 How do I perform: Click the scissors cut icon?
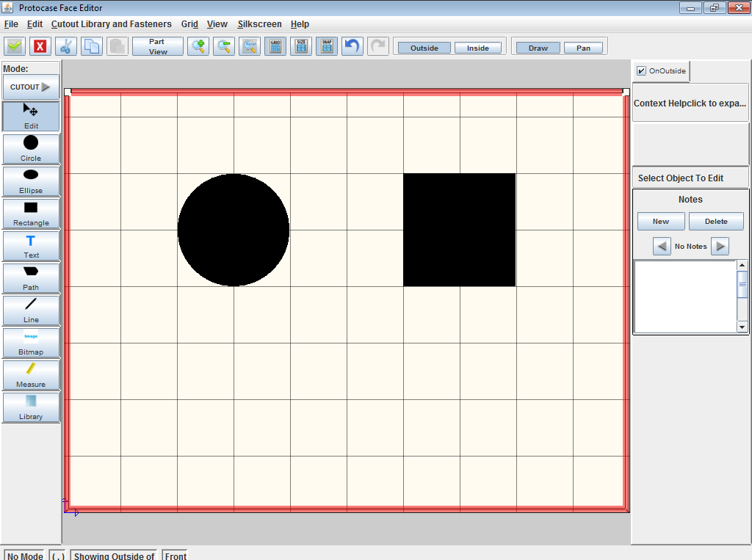66,46
